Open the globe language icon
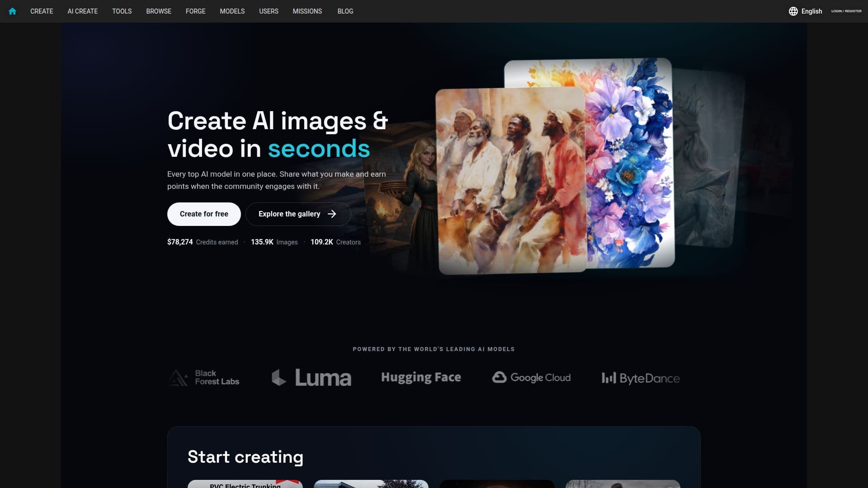The height and width of the screenshot is (488, 868). point(793,11)
